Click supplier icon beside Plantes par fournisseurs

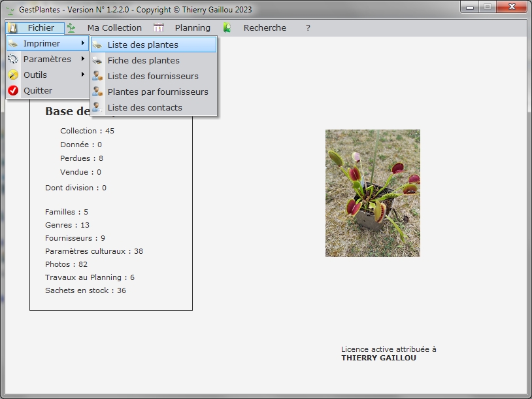pos(97,92)
